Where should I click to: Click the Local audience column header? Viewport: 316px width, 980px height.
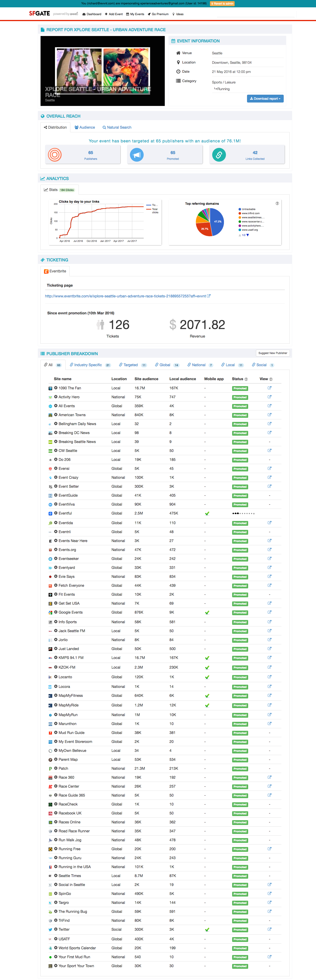pyautogui.click(x=183, y=379)
